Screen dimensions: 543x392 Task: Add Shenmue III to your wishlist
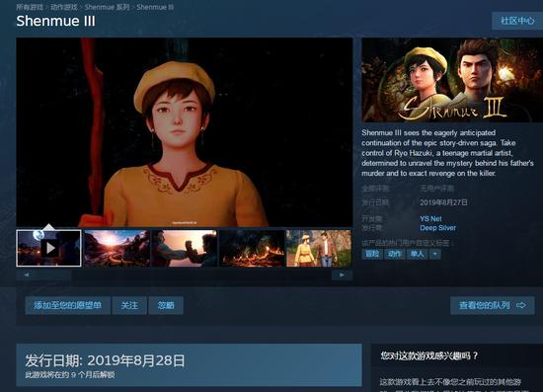click(67, 305)
